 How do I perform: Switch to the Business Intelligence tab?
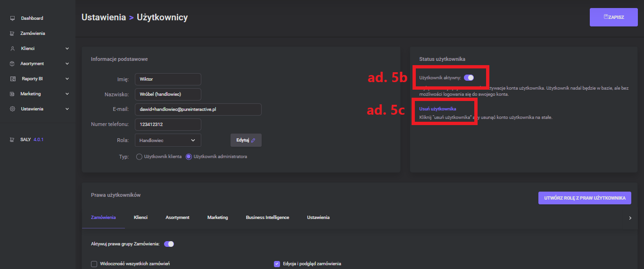coord(267,218)
